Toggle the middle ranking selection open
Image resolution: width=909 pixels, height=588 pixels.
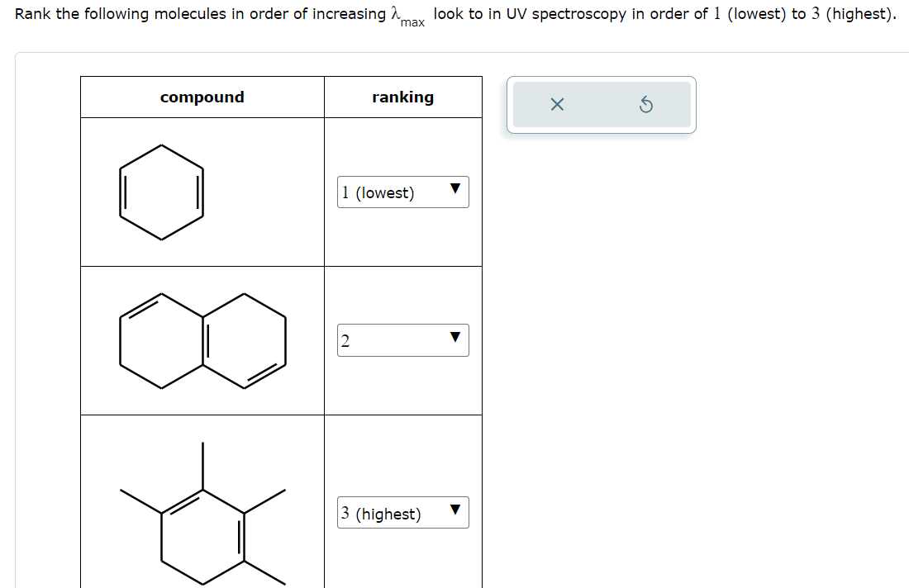pos(402,339)
